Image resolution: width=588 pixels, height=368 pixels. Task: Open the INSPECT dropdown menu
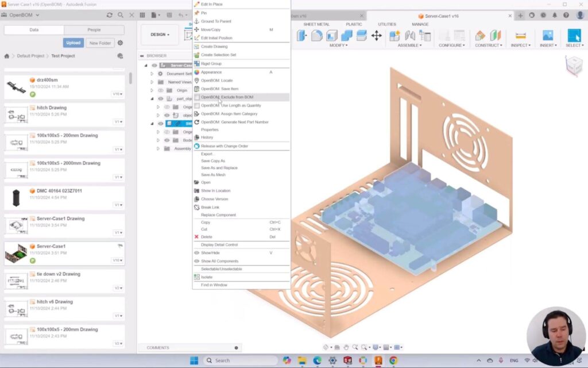(520, 45)
